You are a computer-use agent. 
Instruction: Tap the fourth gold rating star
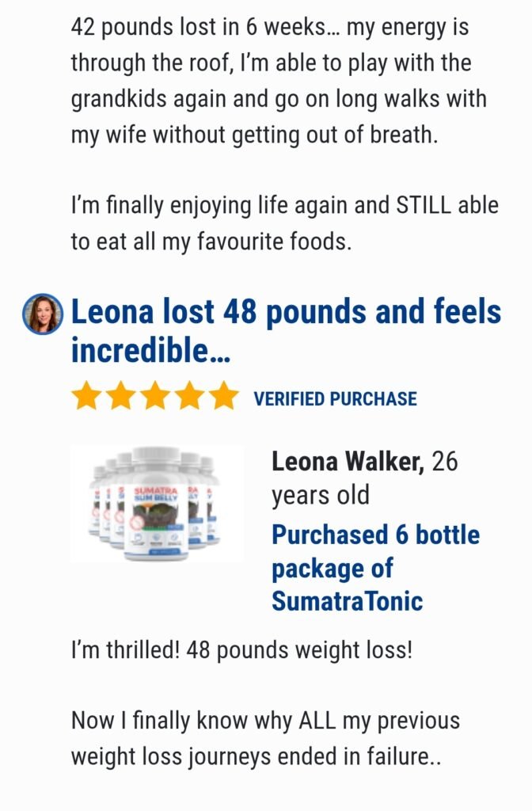pyautogui.click(x=190, y=396)
